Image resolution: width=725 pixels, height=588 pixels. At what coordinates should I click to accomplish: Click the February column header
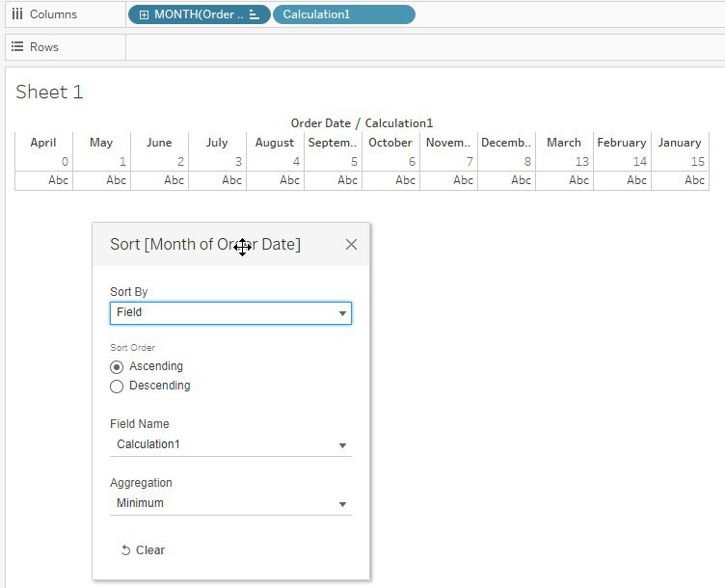point(622,143)
